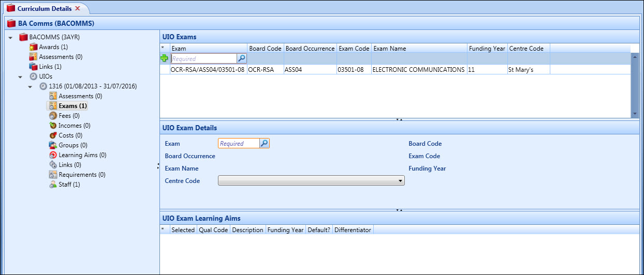Click the Assessments (0) icon under BACOMMS
Image resolution: width=644 pixels, height=275 pixels.
pyautogui.click(x=34, y=57)
